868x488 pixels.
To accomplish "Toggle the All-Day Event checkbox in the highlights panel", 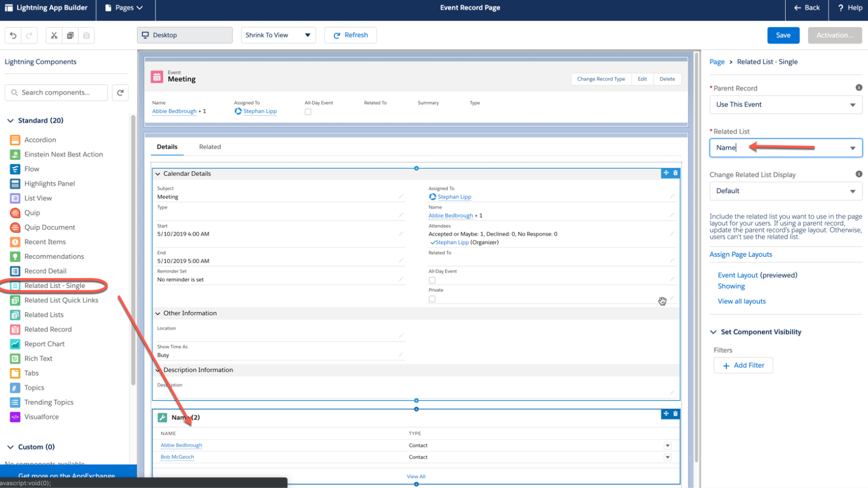I will coord(308,111).
